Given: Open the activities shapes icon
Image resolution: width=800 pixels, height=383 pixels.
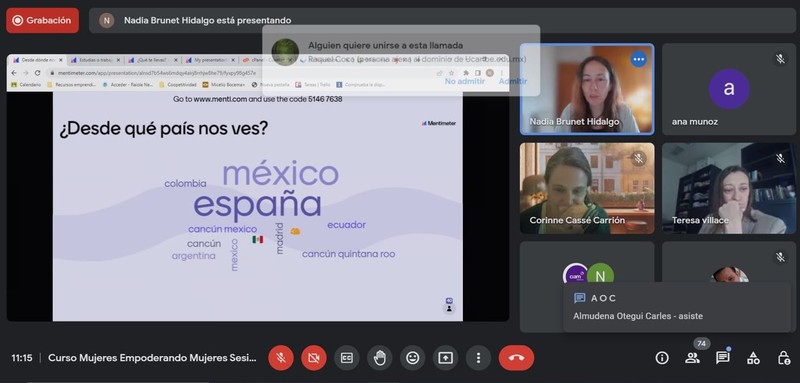Looking at the screenshot, I should [753, 358].
